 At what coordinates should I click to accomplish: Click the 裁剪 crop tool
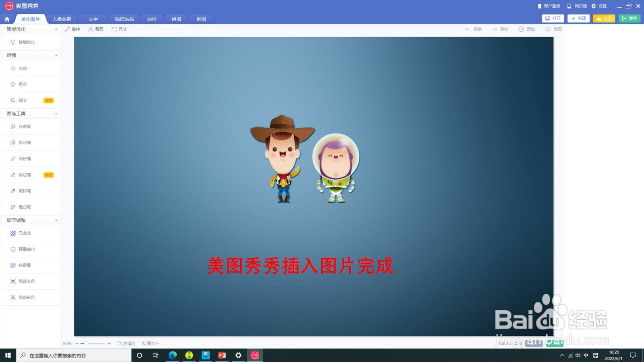click(96, 29)
